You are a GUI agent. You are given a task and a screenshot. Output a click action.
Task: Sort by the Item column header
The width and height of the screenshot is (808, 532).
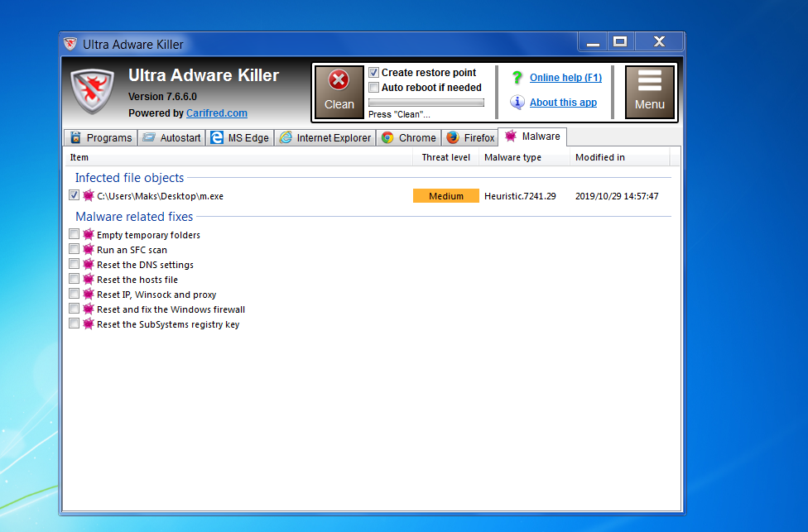[x=238, y=157]
